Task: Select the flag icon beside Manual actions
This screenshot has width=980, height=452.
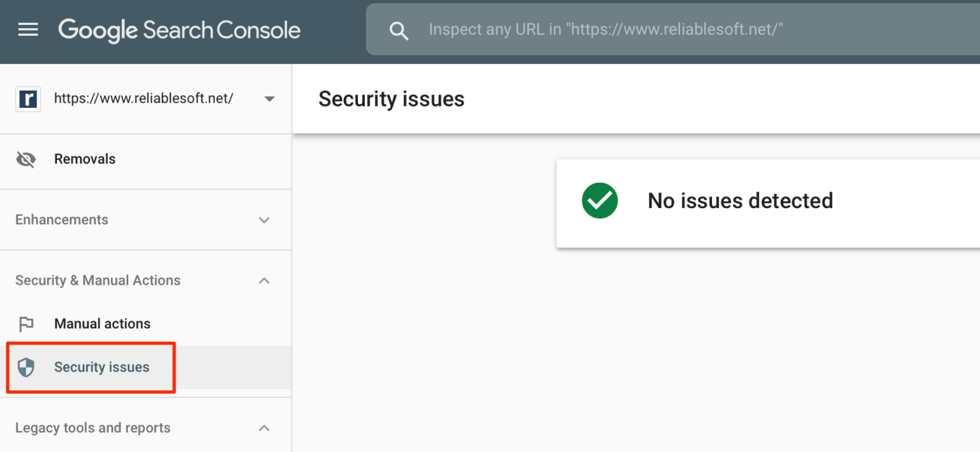Action: (26, 324)
